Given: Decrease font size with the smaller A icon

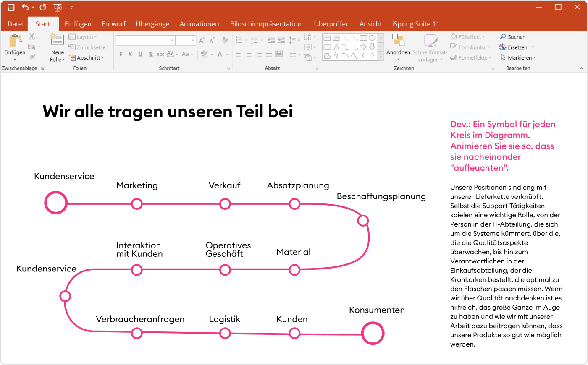Looking at the screenshot, I should pos(212,40).
